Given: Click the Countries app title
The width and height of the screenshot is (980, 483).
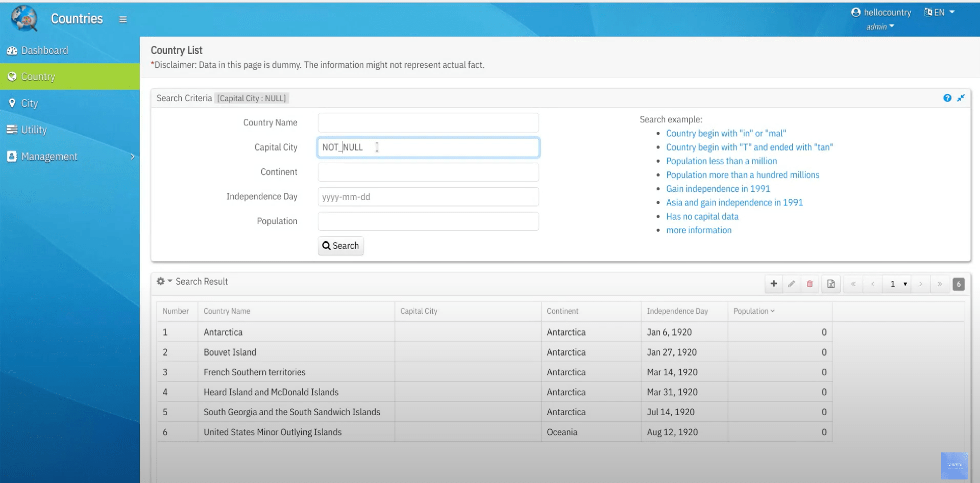Looking at the screenshot, I should click(x=77, y=19).
